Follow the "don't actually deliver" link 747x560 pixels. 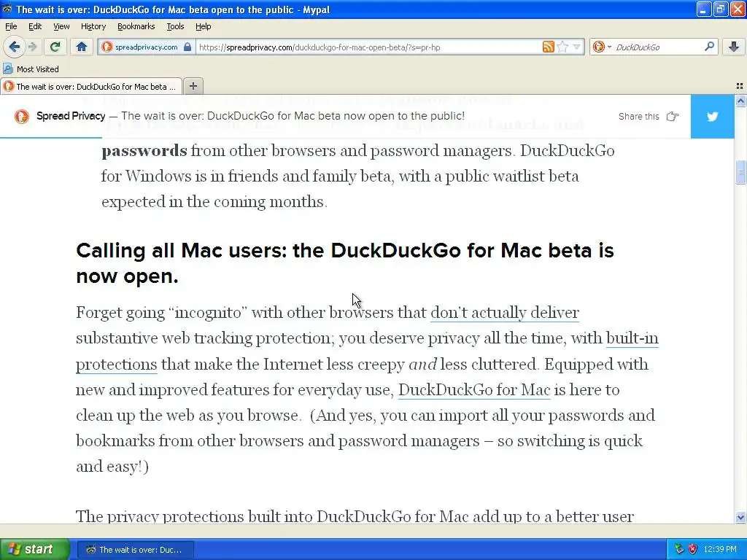tap(505, 312)
